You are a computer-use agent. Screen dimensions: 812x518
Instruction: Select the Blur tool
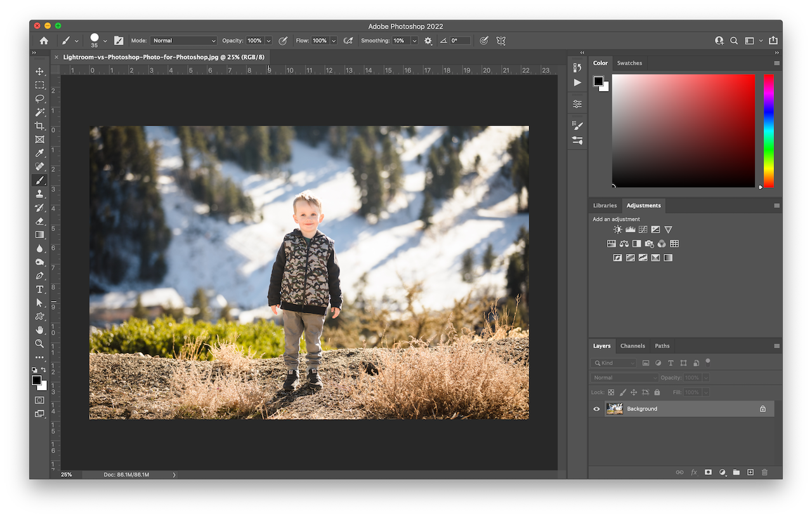39,248
